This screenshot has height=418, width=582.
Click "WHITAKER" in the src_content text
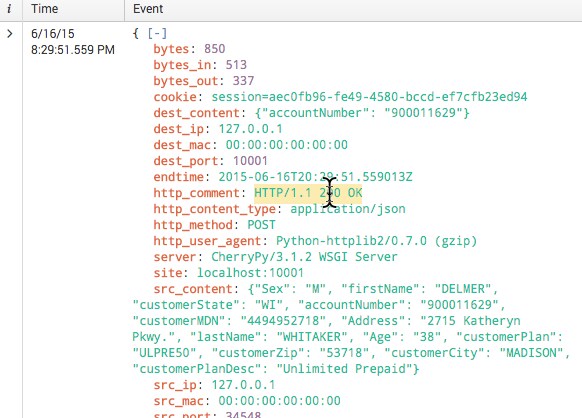[x=311, y=337]
